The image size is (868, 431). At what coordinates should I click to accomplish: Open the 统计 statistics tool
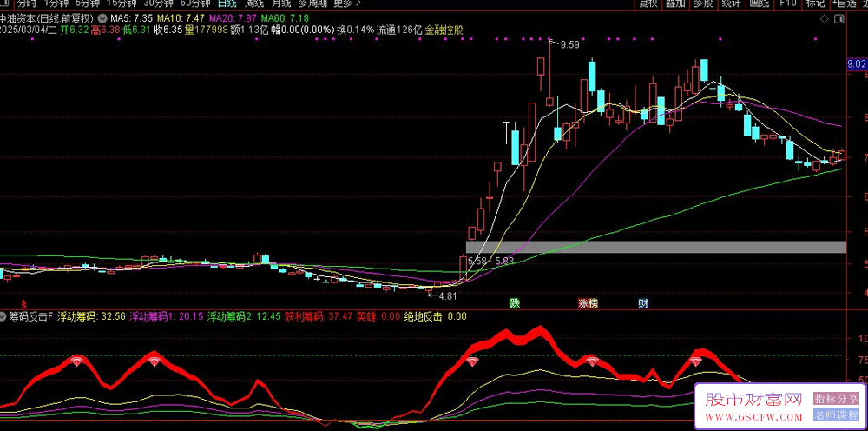tap(731, 3)
